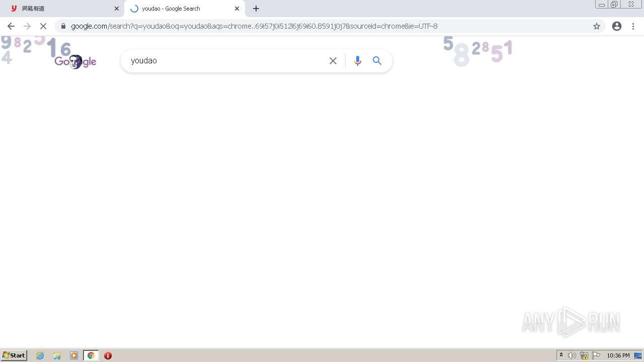Open Windows Media Player from the taskbar
The height and width of the screenshot is (362, 644).
[74, 355]
